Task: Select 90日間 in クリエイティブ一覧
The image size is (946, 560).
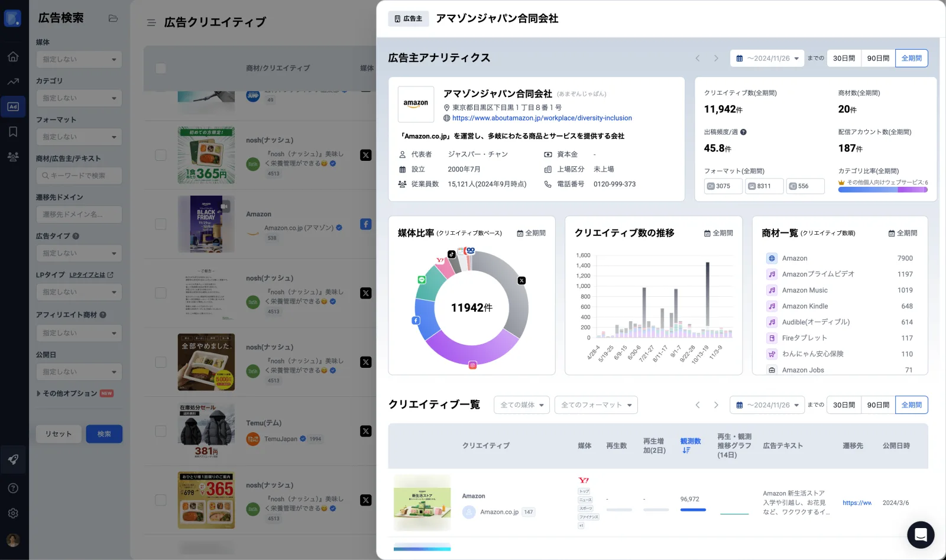Action: (878, 405)
